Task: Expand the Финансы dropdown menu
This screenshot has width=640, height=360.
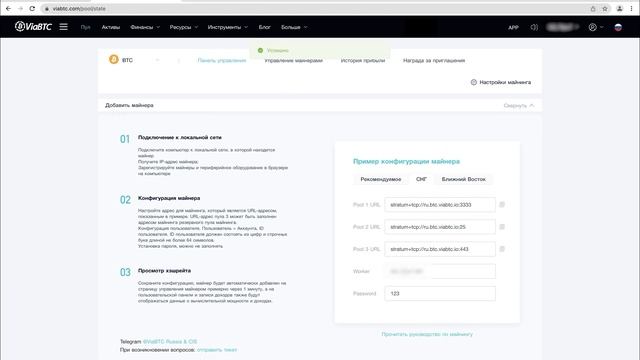Action: coord(145,27)
